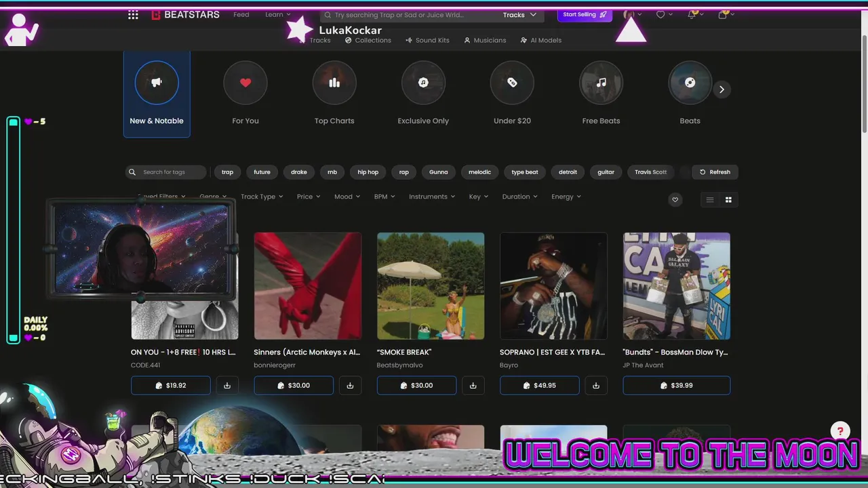Open the SMOKE BREAK cover thumbnail

pos(431,286)
